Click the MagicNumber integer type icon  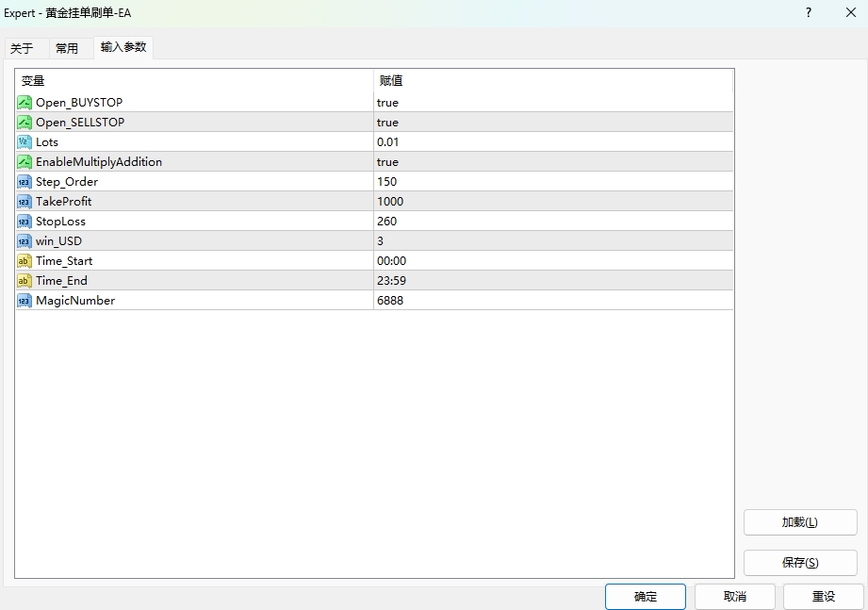(x=25, y=300)
